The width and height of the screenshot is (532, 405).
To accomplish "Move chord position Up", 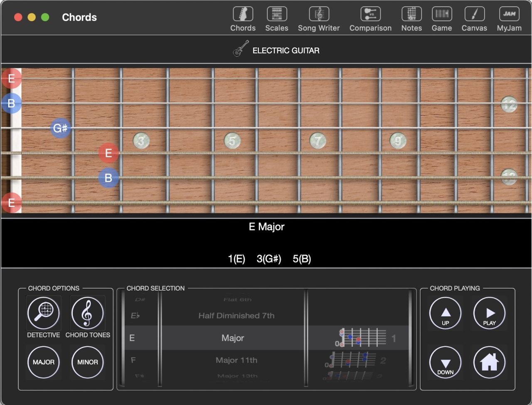I will (446, 313).
